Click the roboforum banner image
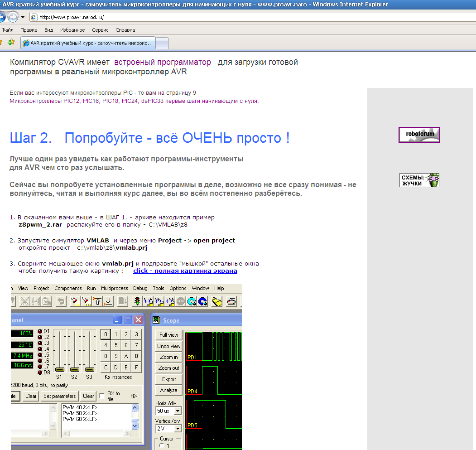The width and height of the screenshot is (476, 450). click(x=419, y=135)
